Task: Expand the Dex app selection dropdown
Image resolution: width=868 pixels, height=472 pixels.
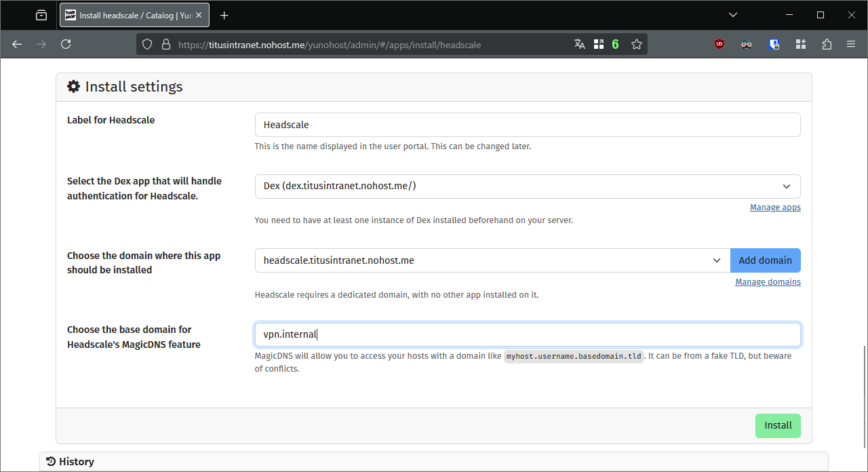Action: tap(527, 186)
